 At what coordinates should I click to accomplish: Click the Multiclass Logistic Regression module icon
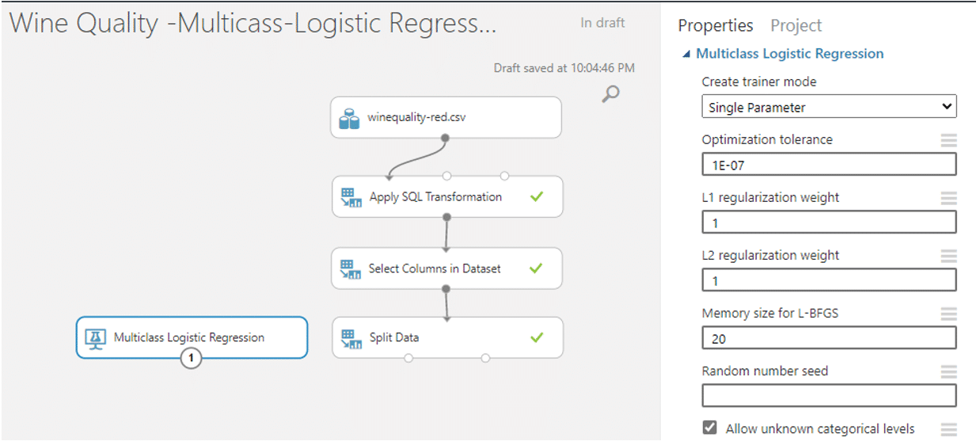click(x=96, y=338)
